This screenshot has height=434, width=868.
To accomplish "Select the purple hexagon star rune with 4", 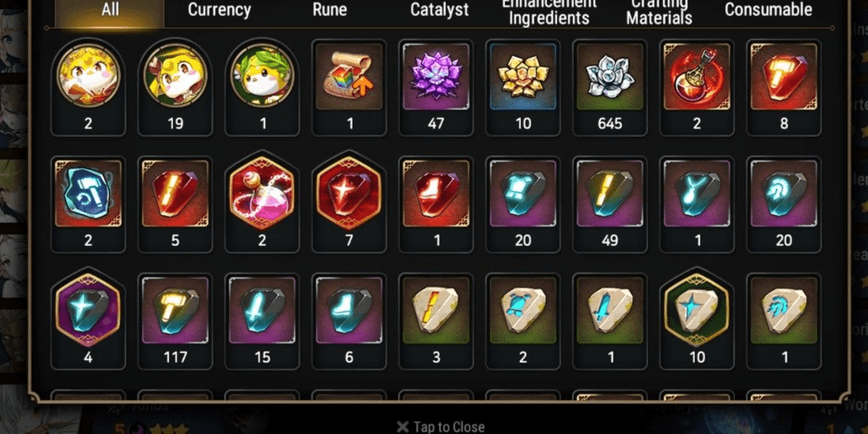I will (x=88, y=322).
